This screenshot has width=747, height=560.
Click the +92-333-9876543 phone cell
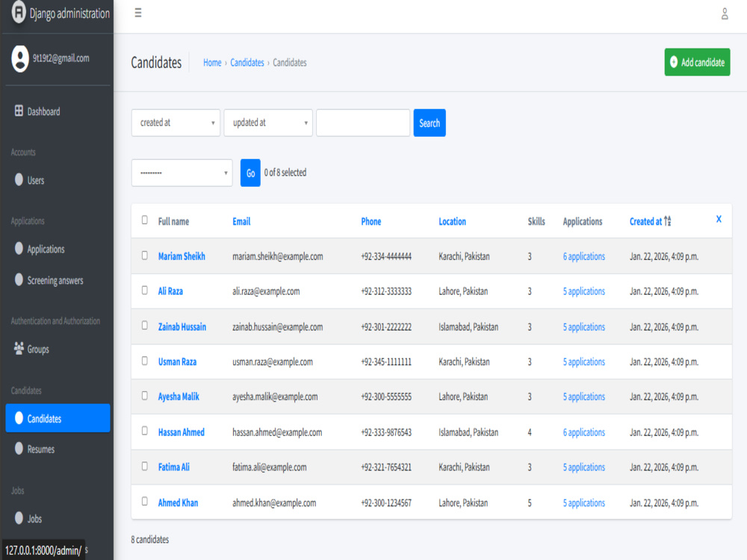point(386,432)
